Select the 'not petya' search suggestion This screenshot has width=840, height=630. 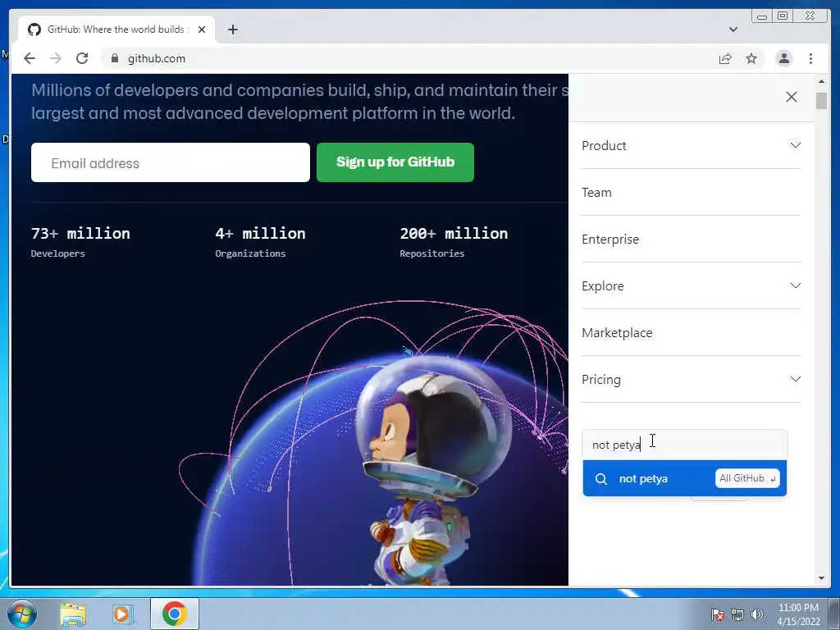(685, 478)
